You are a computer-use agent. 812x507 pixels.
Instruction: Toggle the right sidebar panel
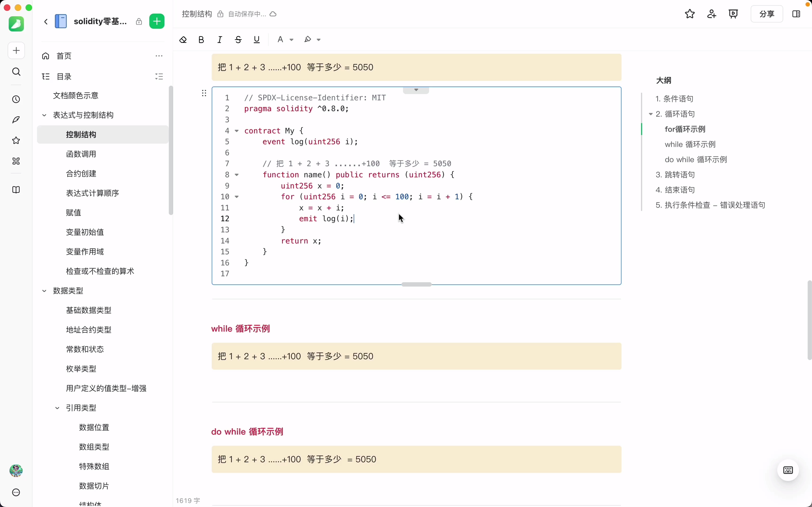796,14
